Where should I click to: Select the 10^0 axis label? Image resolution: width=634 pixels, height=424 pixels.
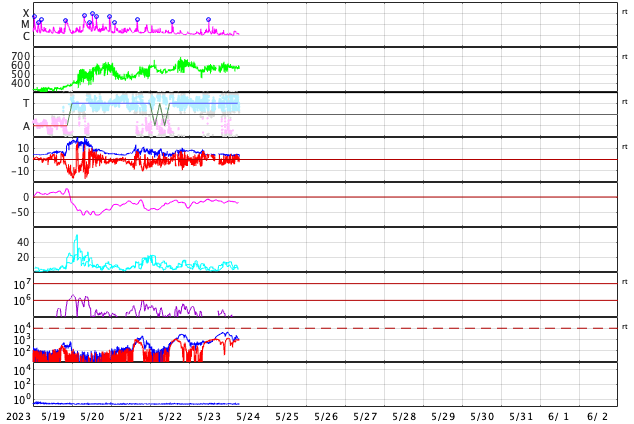coord(22,399)
